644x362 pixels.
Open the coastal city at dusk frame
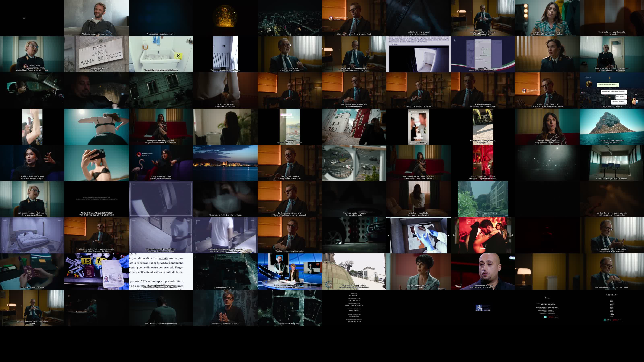click(225, 163)
